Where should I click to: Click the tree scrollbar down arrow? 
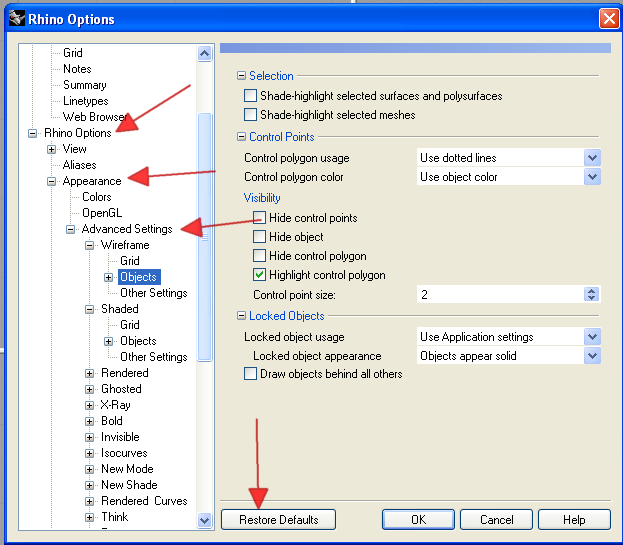[205, 520]
